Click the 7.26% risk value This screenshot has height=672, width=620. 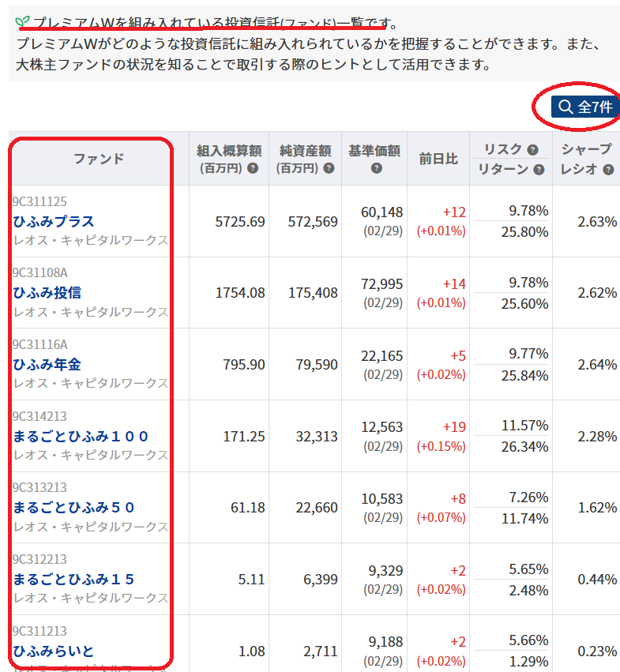[x=528, y=497]
